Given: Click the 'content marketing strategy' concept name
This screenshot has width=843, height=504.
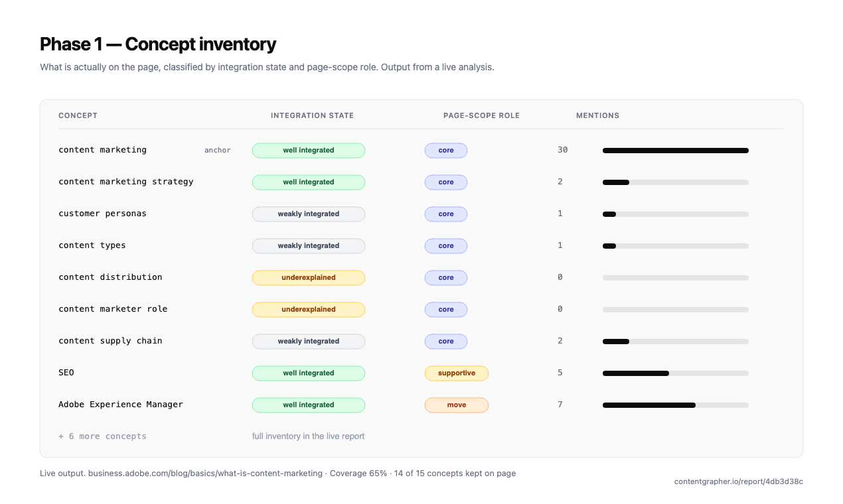Looking at the screenshot, I should [126, 182].
